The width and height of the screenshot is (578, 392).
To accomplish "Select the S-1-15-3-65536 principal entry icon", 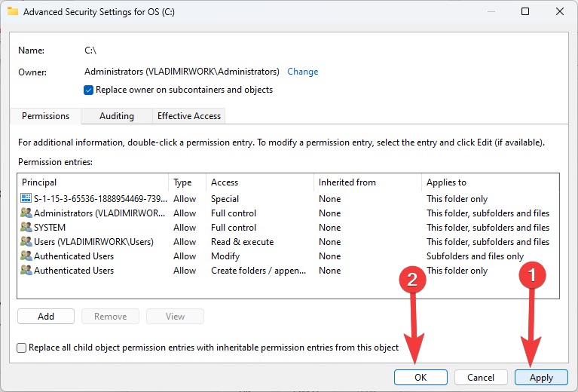I will [26, 199].
